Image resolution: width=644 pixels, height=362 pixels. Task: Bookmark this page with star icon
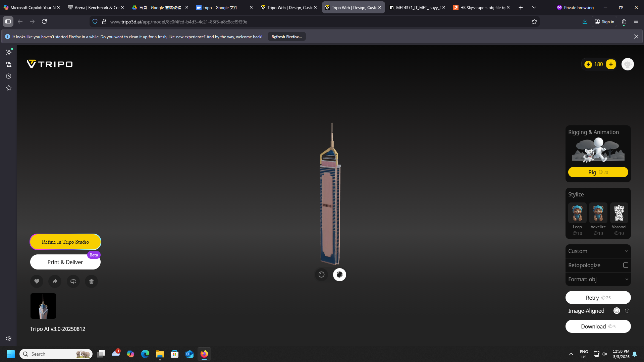coord(534,22)
